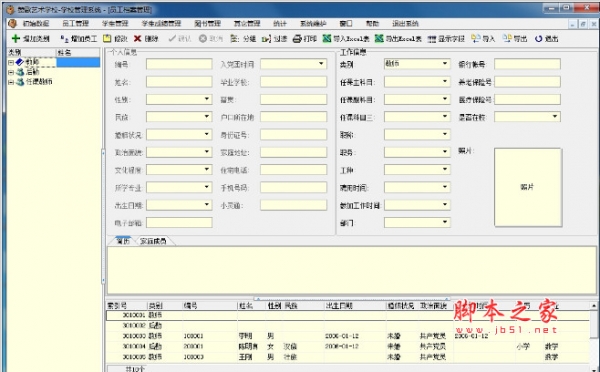Click the green plus 增加类别 (add category) icon
600x372 pixels.
pyautogui.click(x=16, y=38)
